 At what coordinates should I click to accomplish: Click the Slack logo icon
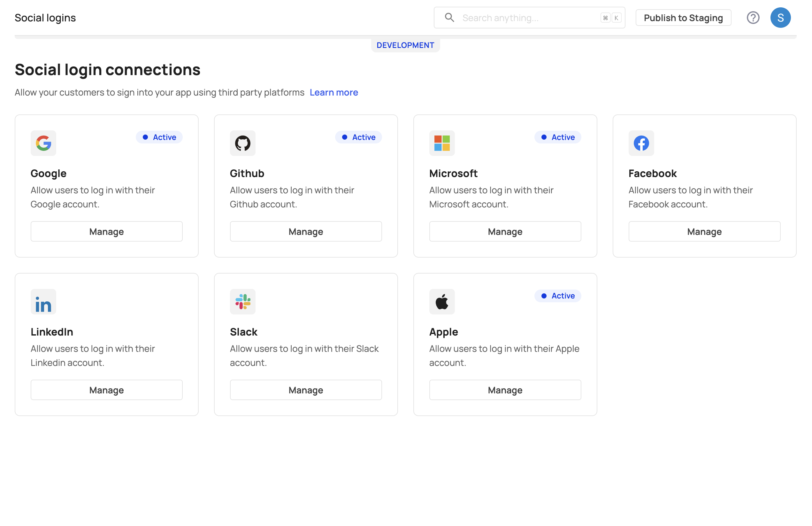point(242,302)
